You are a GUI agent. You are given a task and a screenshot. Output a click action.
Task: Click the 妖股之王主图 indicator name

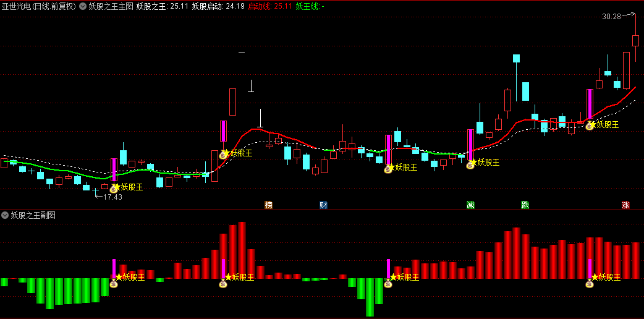[x=111, y=6]
